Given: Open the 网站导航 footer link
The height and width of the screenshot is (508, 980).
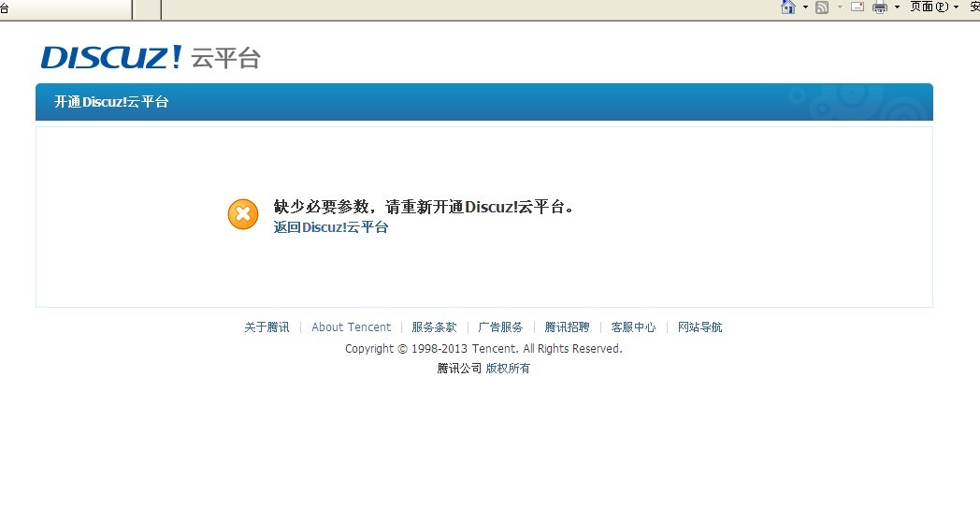Looking at the screenshot, I should (x=700, y=327).
